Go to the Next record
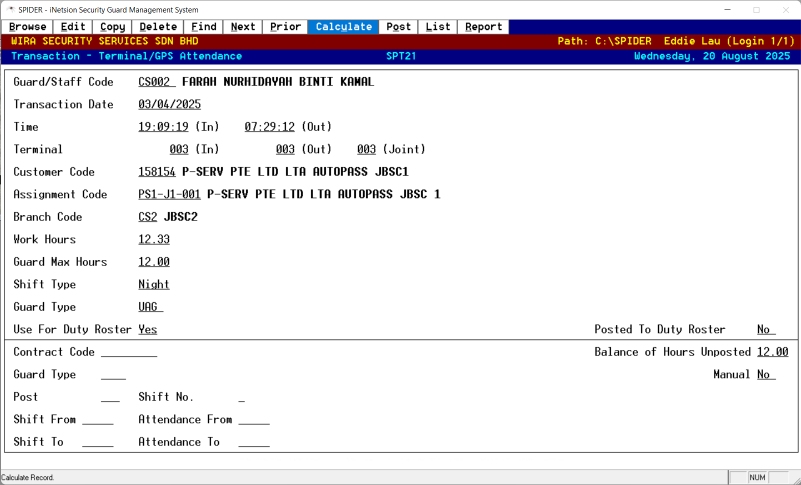801x485 pixels. tap(243, 27)
